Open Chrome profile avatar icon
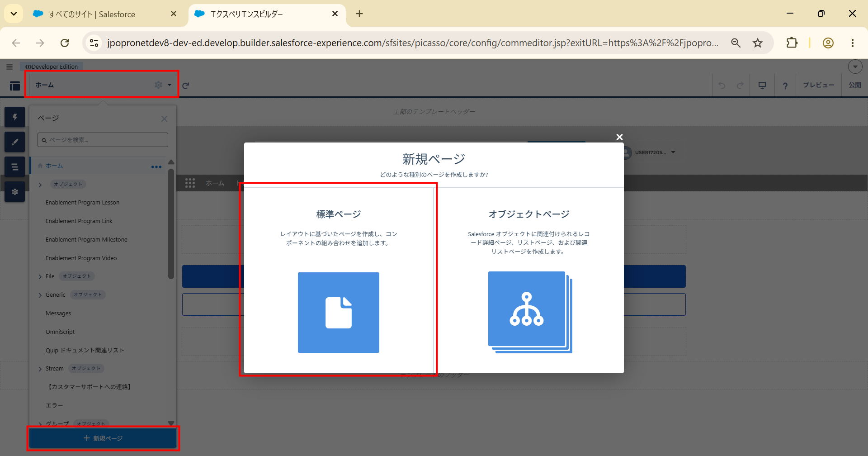 click(x=828, y=43)
